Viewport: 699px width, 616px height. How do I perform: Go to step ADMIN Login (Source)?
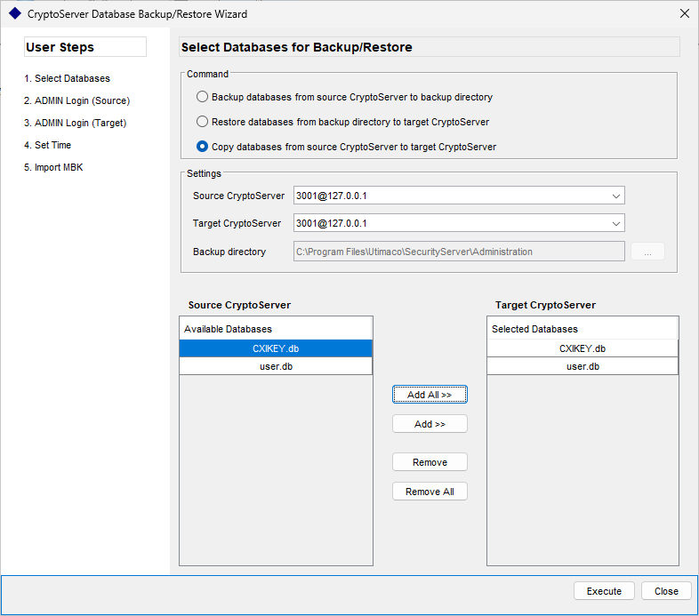[76, 100]
